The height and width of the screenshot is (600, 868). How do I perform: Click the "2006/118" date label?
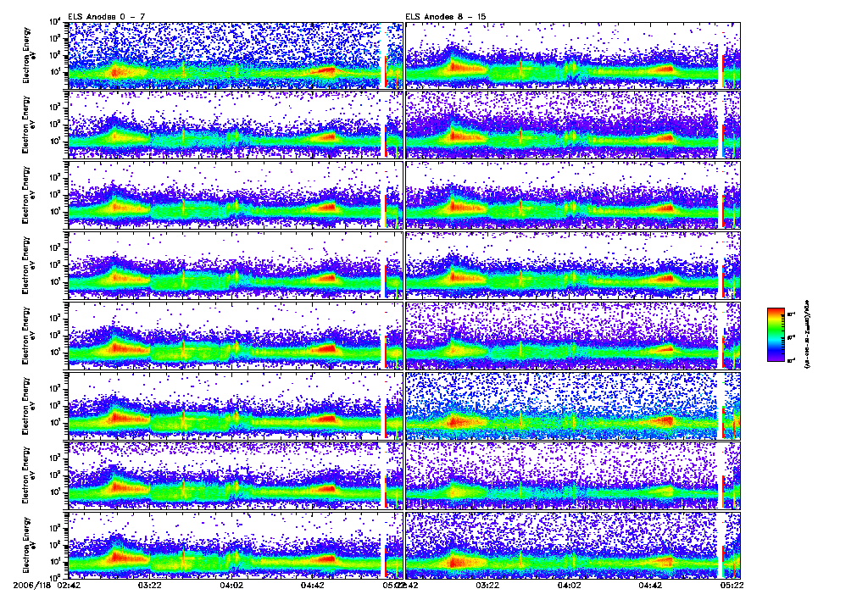(x=33, y=585)
